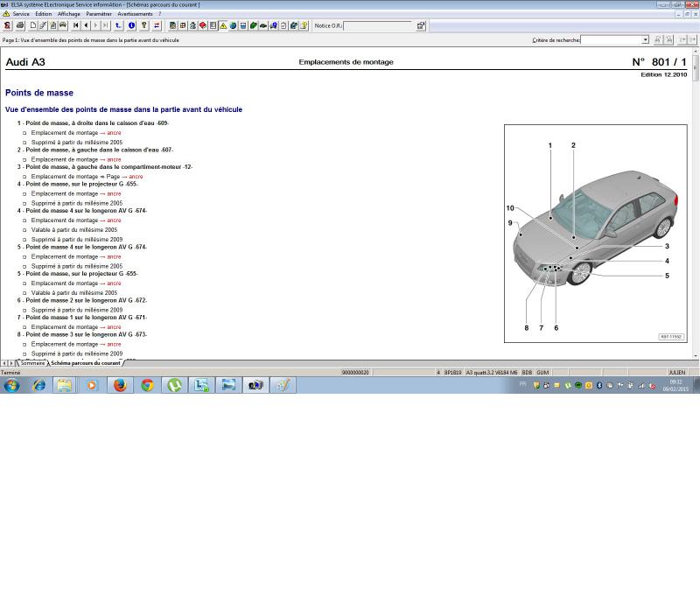
Task: Click the 'JULIEN' status bar entry
Action: pos(676,373)
